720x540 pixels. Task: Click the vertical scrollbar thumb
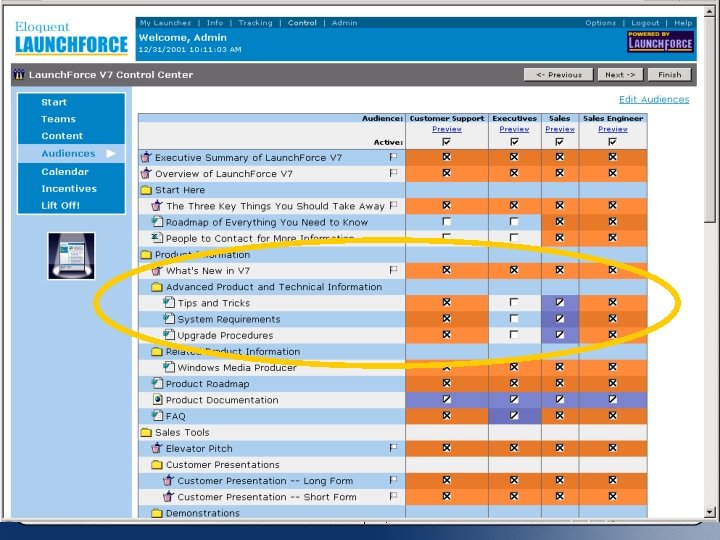click(x=710, y=119)
